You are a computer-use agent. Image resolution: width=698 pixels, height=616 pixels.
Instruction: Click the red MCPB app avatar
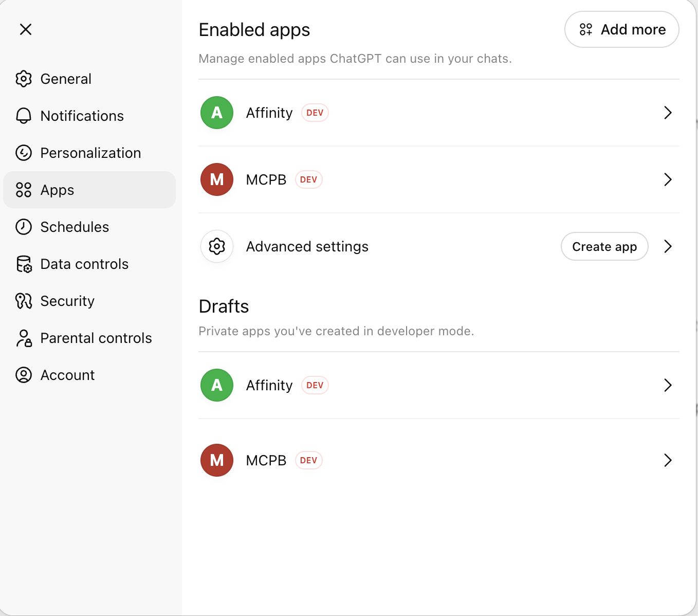(x=216, y=179)
